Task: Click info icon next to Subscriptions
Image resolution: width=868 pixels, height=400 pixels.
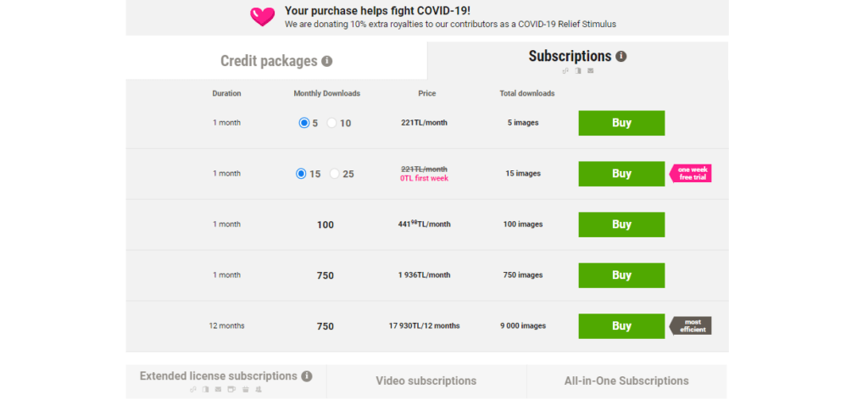Action: (621, 57)
